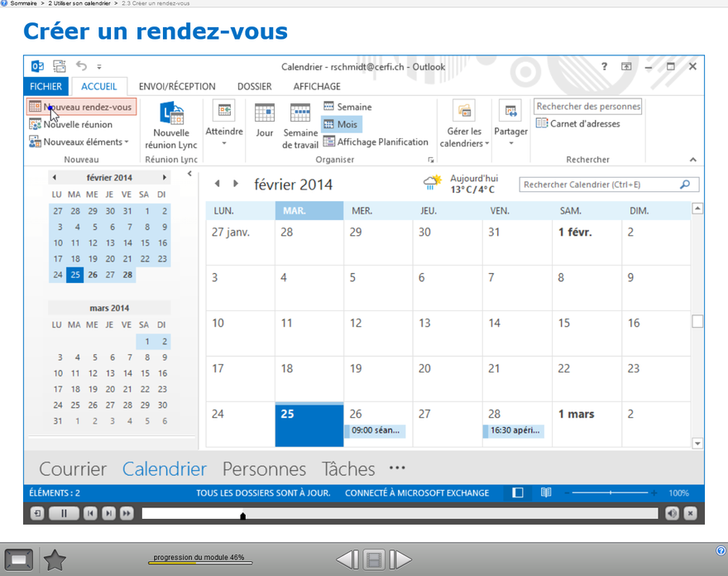Screen dimensions: 728x576
Task: Select Semaine de travail view
Action: tap(300, 125)
